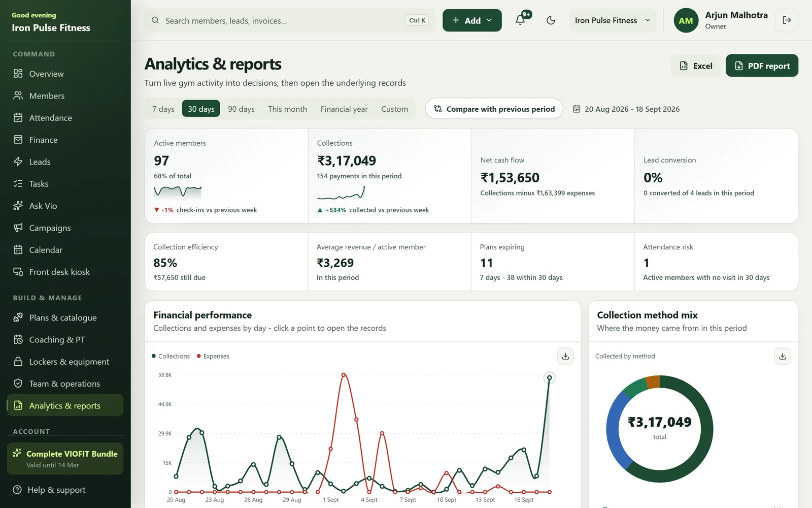Select Custom date range
Screen dimensions: 812x508
[x=394, y=109]
